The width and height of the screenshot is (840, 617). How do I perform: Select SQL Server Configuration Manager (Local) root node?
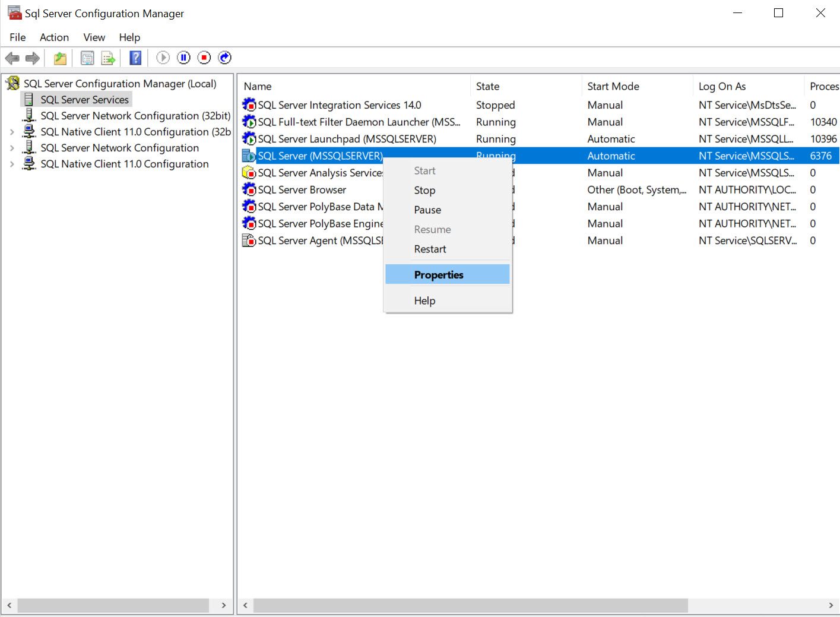point(120,84)
